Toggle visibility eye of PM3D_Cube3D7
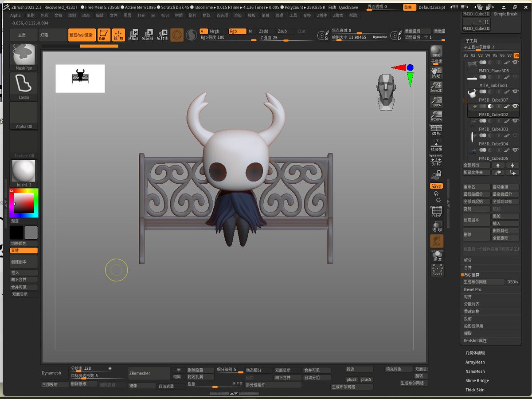 [516, 92]
